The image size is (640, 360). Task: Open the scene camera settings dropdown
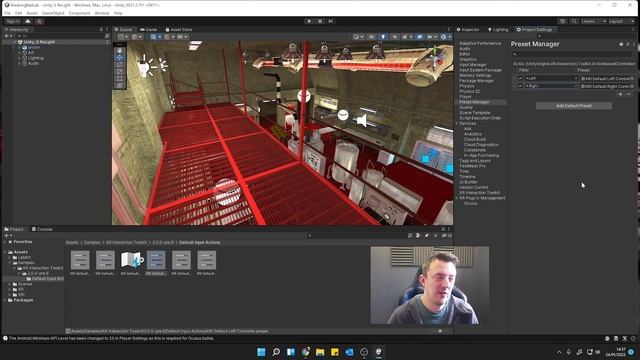coord(431,37)
